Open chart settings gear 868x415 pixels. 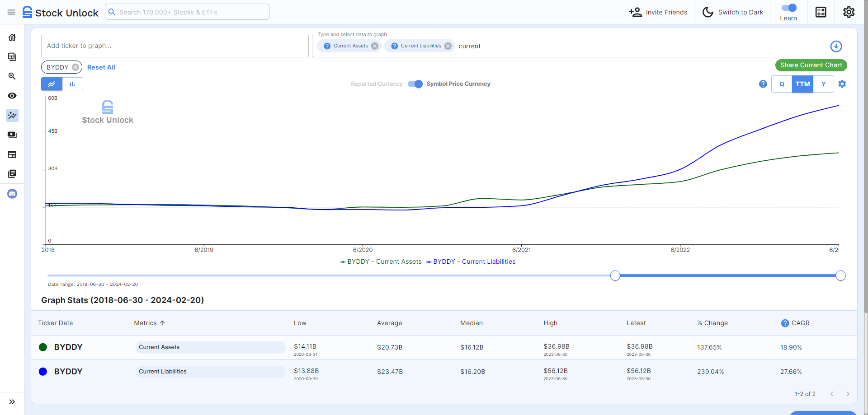point(842,84)
